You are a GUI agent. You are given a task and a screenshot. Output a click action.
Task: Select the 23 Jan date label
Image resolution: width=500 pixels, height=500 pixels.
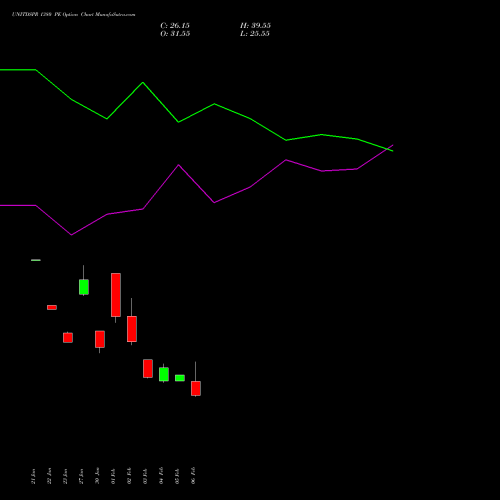pos(65,476)
